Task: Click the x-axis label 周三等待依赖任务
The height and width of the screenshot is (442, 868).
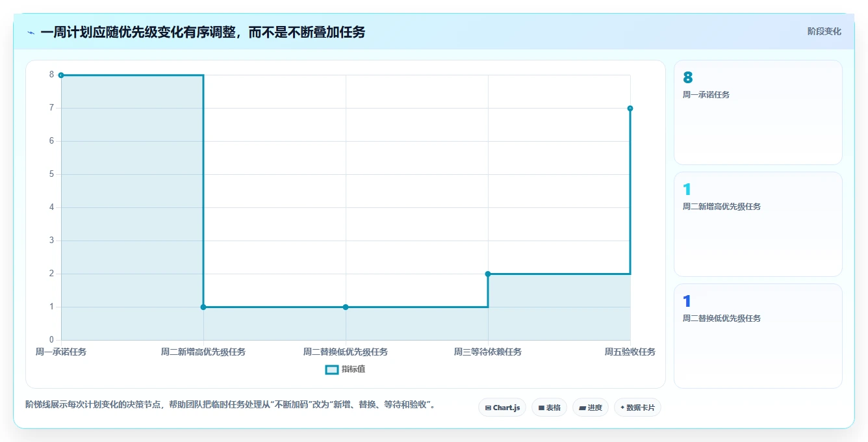Action: click(x=488, y=352)
